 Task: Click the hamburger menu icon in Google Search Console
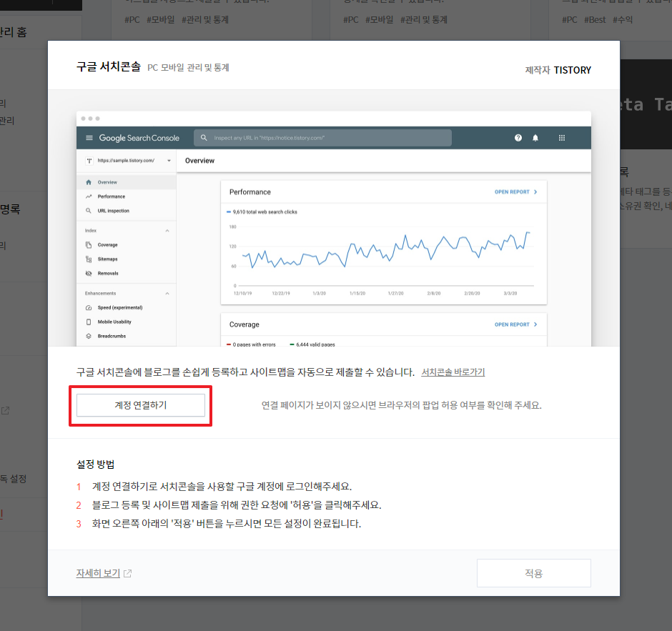89,138
